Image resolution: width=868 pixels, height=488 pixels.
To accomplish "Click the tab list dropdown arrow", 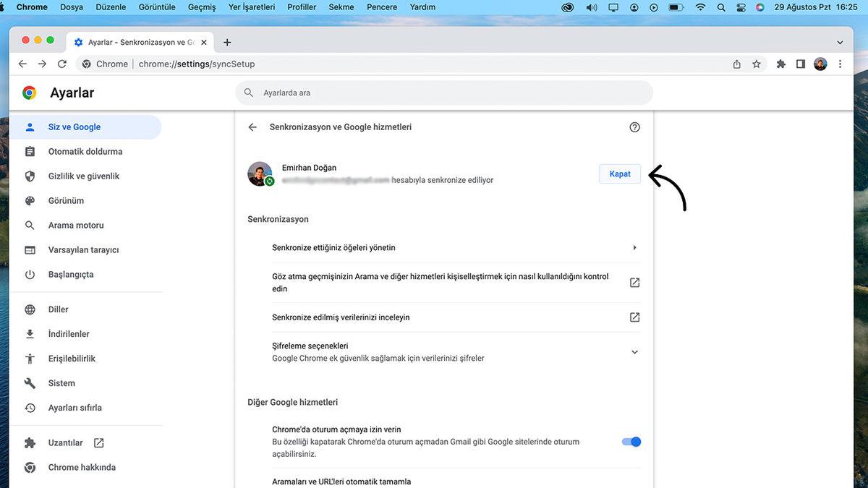I will pos(839,42).
